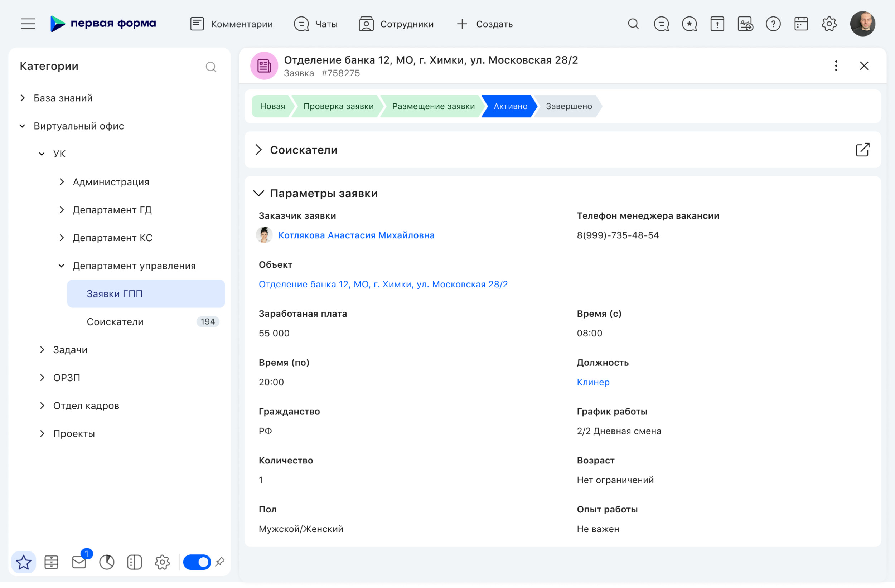This screenshot has width=895, height=588.
Task: Click the mail icon with the badge
Action: click(79, 563)
